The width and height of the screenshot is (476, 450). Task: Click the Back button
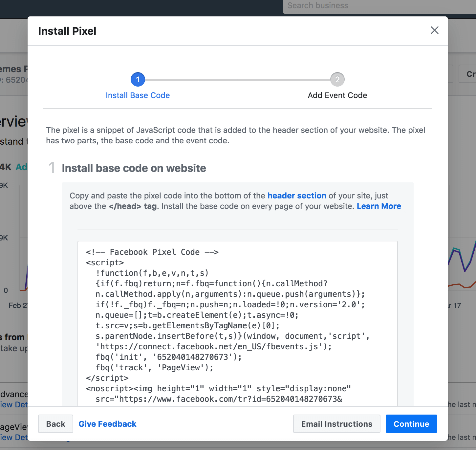click(55, 424)
